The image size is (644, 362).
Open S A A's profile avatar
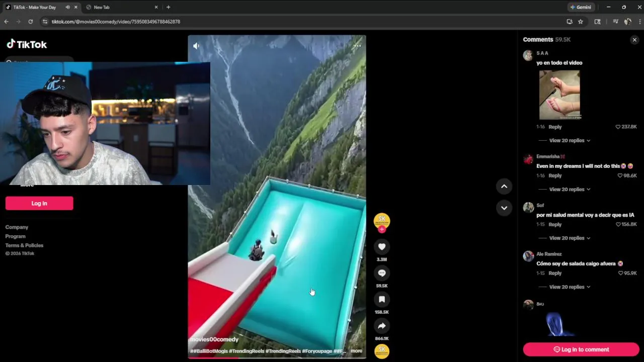coord(528,55)
